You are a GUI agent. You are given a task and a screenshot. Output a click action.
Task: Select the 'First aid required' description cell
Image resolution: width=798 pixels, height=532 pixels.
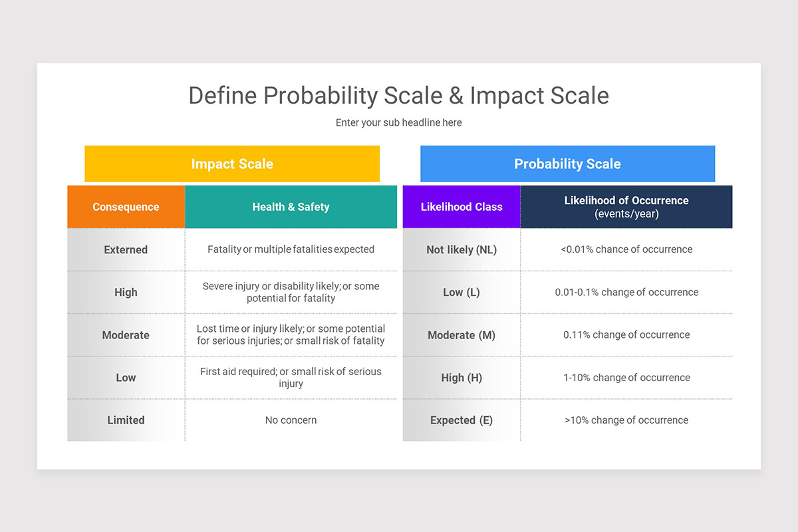[291, 377]
